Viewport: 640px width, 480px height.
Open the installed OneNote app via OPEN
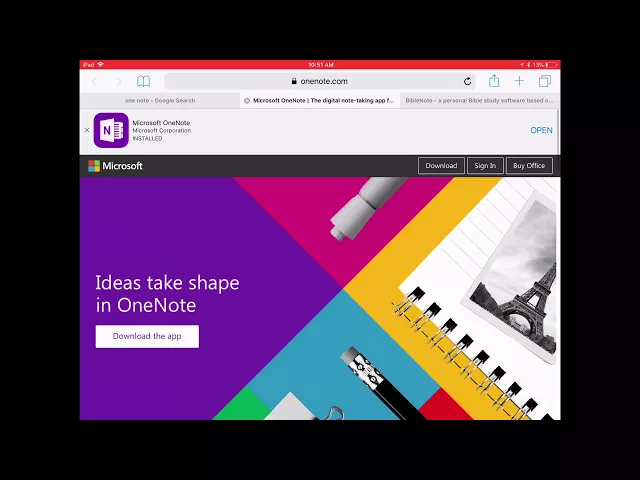tap(541, 130)
